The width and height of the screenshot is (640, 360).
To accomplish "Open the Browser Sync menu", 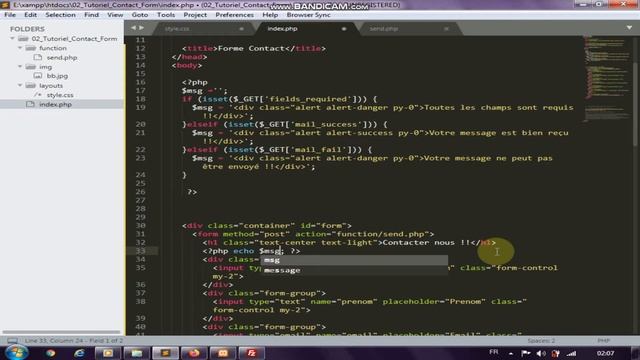I will (x=309, y=15).
